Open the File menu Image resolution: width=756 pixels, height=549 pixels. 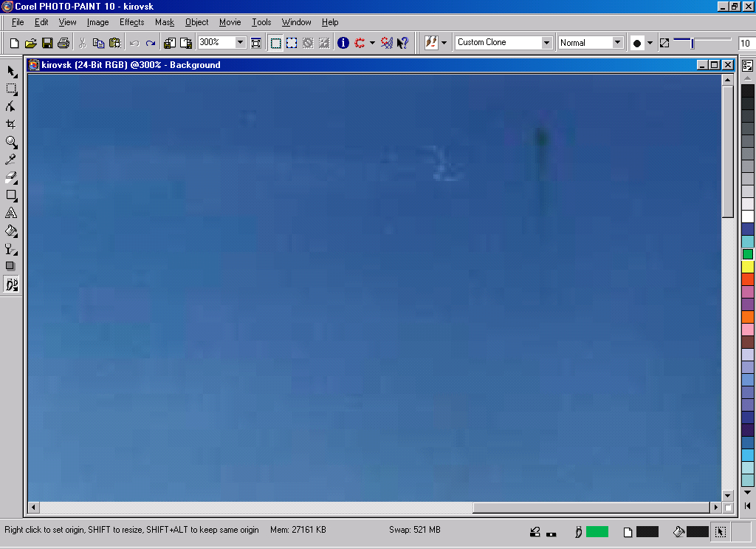click(18, 22)
